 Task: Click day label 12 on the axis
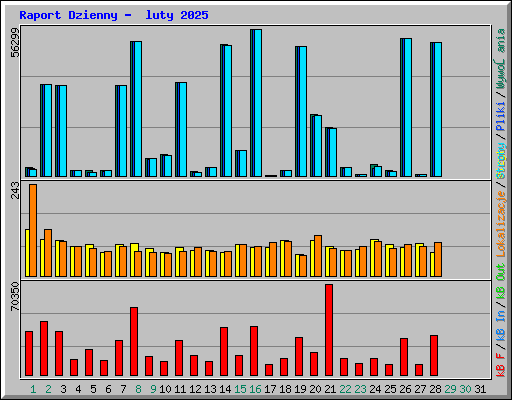click(x=195, y=389)
